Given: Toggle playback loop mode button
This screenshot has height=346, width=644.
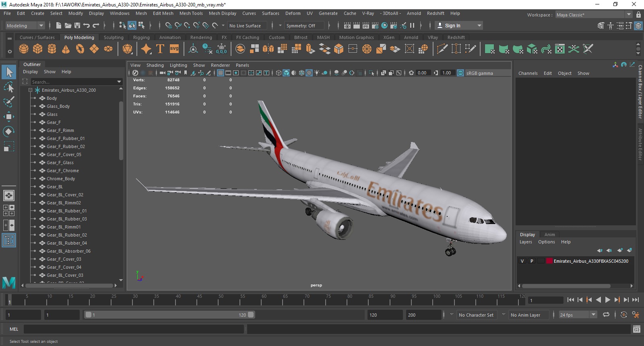Looking at the screenshot, I should click(x=606, y=315).
